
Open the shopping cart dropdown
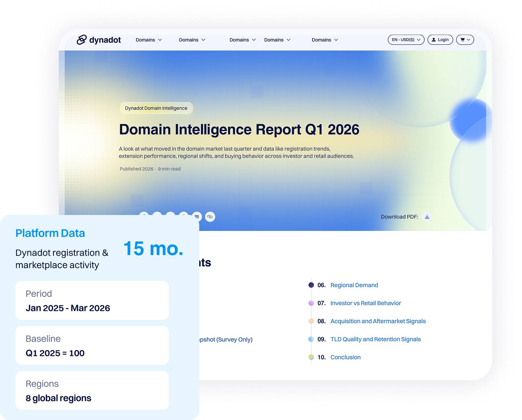click(x=465, y=40)
